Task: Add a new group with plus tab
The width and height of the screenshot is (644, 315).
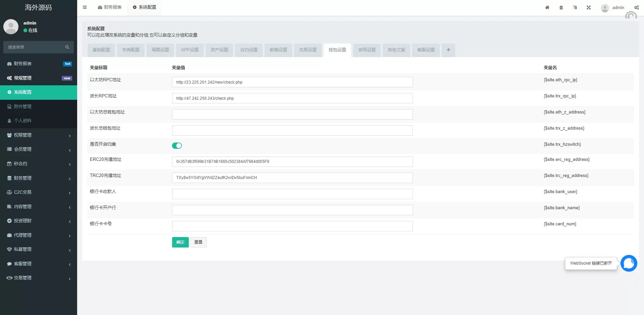Action: point(448,50)
